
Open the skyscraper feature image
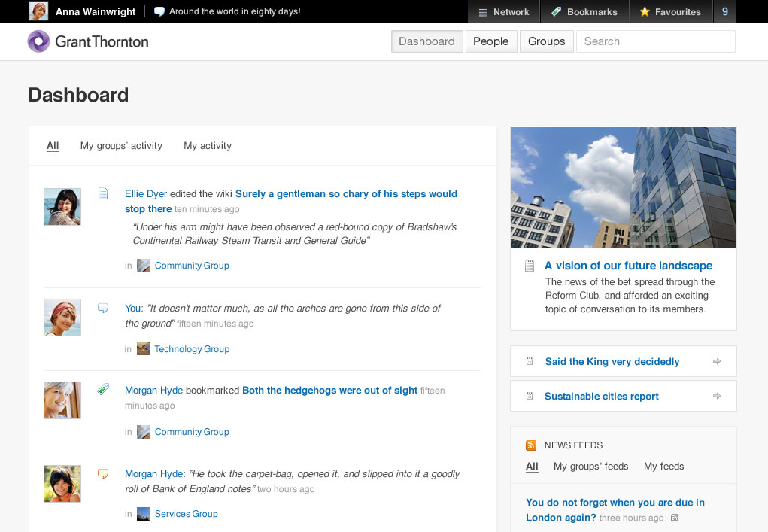624,187
